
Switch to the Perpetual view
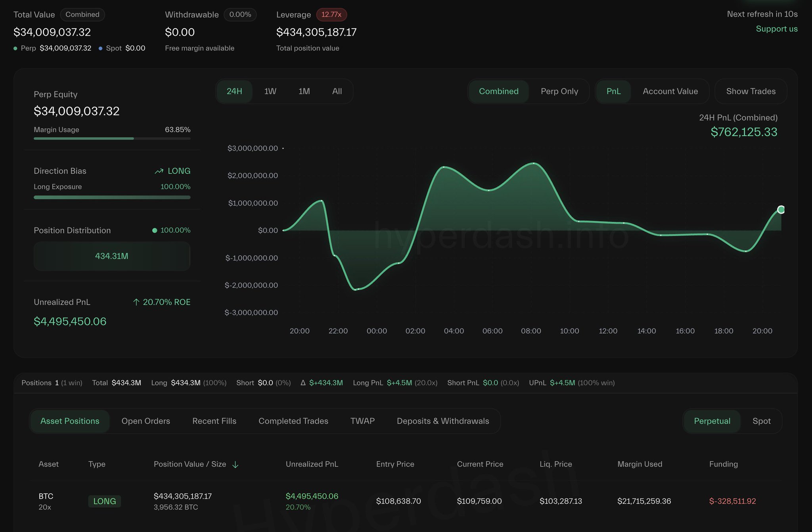pyautogui.click(x=712, y=421)
